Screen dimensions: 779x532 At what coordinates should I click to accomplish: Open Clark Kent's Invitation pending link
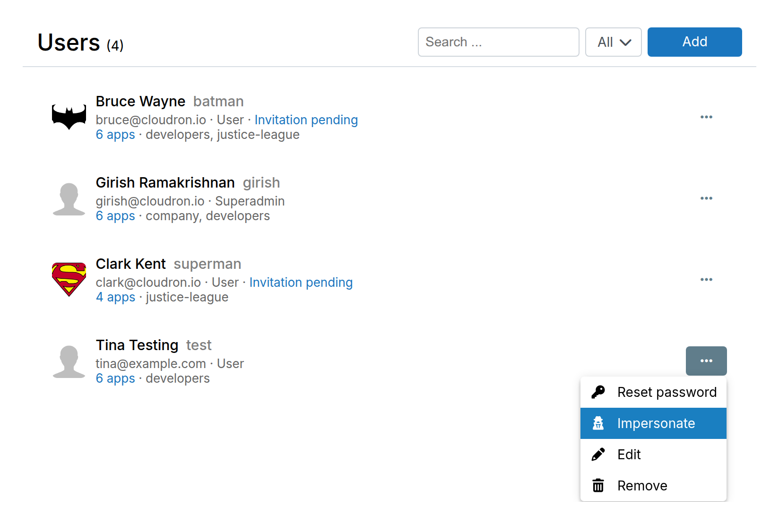(301, 283)
